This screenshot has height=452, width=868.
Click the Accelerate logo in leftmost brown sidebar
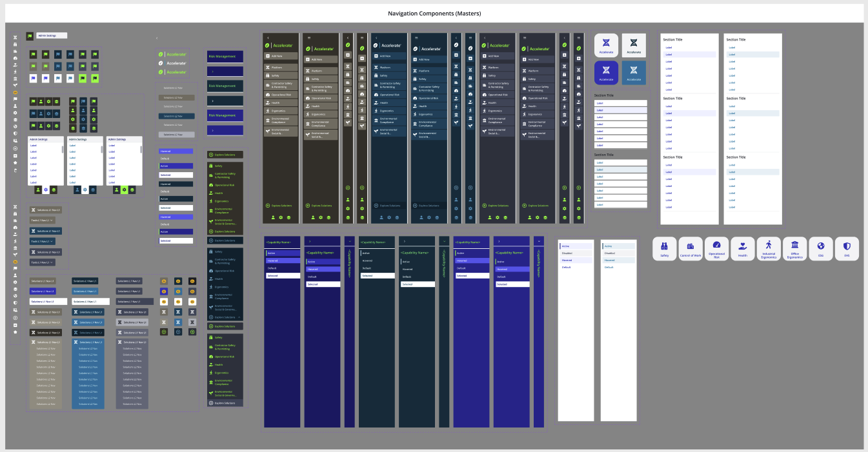click(x=279, y=46)
